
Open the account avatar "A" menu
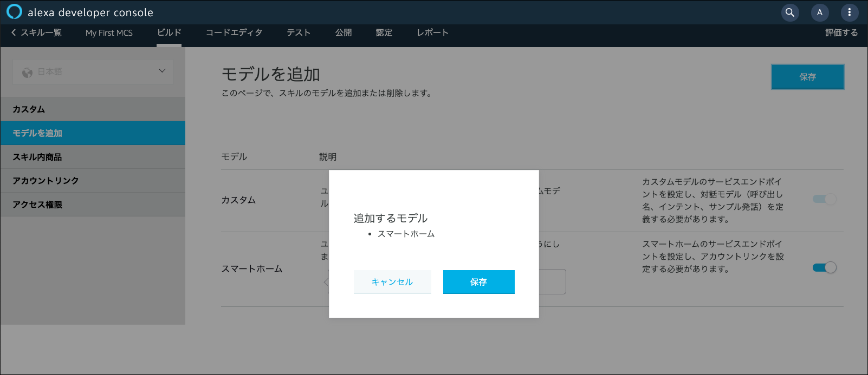coord(820,12)
